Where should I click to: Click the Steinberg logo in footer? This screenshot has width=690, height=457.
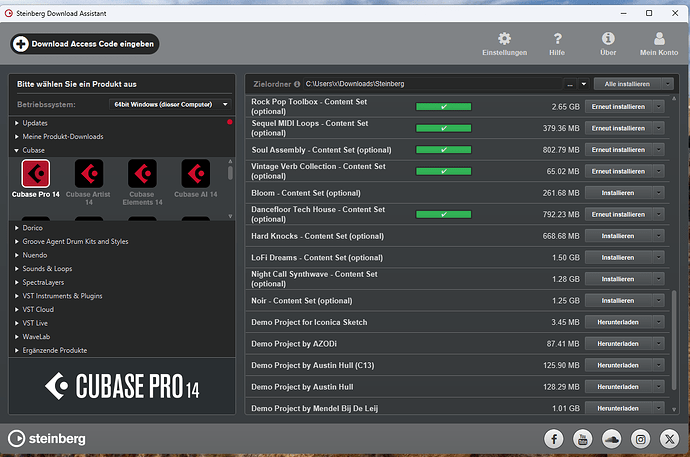point(47,439)
